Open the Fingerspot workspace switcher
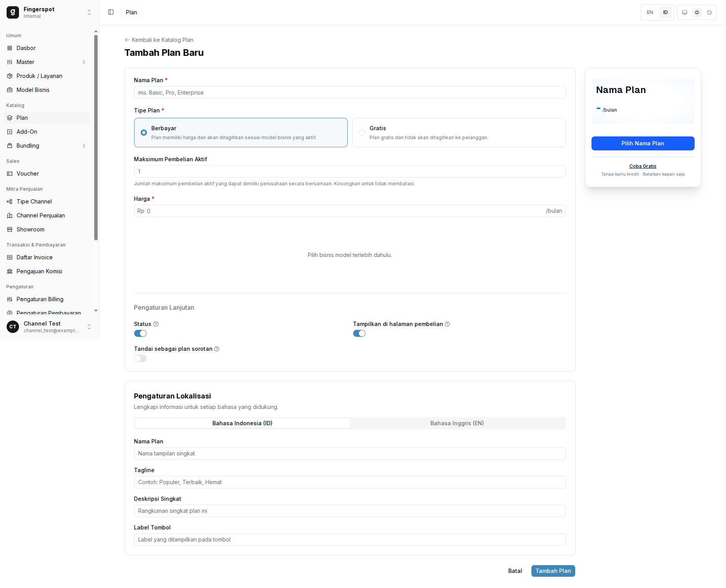726x588 pixels. pyautogui.click(x=49, y=12)
